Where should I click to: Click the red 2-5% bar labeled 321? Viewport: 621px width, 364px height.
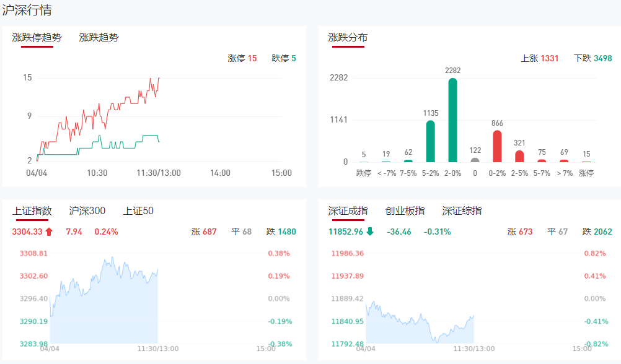(519, 156)
